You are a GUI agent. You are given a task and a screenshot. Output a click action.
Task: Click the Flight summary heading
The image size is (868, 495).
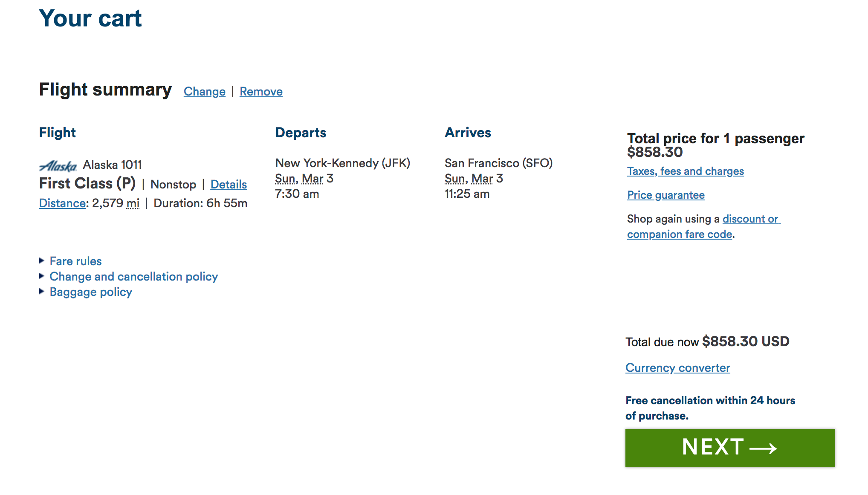(x=105, y=90)
